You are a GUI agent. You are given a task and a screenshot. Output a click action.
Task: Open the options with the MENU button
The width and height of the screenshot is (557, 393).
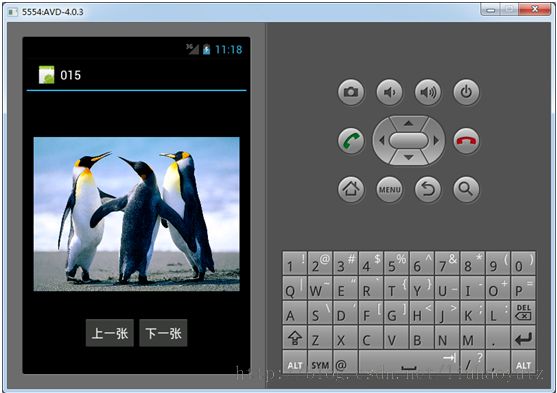coord(389,189)
